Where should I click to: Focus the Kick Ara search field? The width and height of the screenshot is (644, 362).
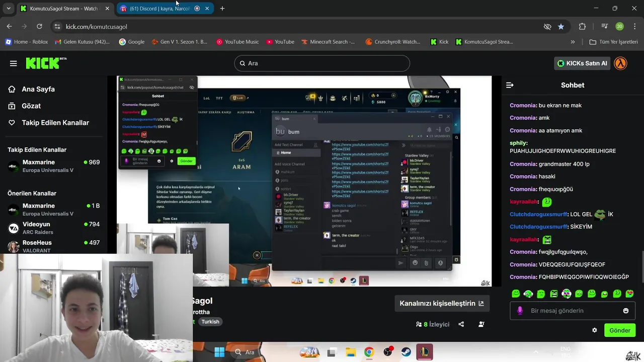tap(322, 63)
